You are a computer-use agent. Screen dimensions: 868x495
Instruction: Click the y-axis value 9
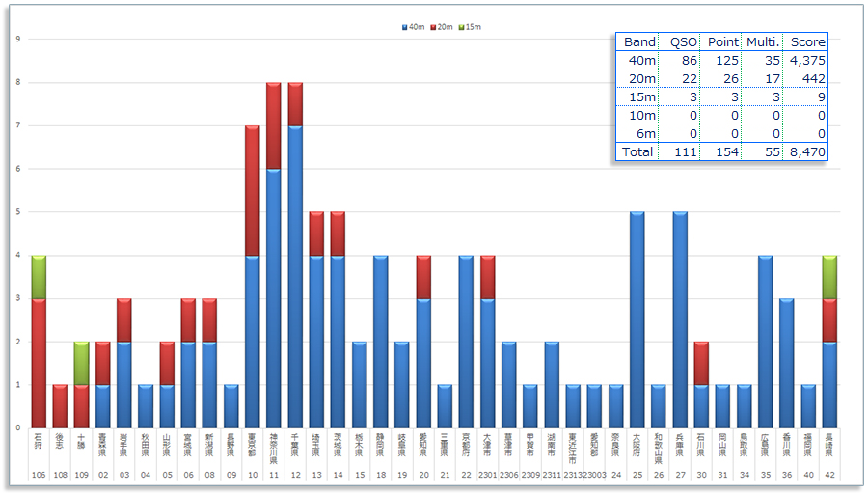(x=18, y=40)
